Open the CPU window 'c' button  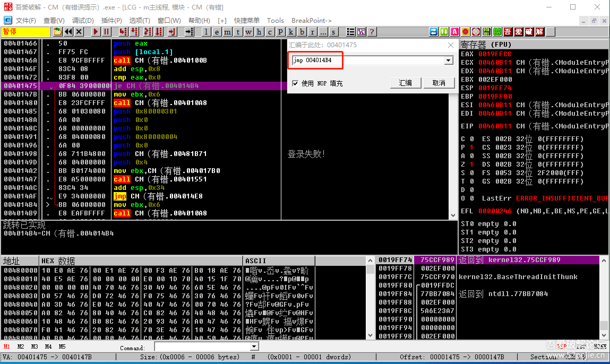click(270, 32)
